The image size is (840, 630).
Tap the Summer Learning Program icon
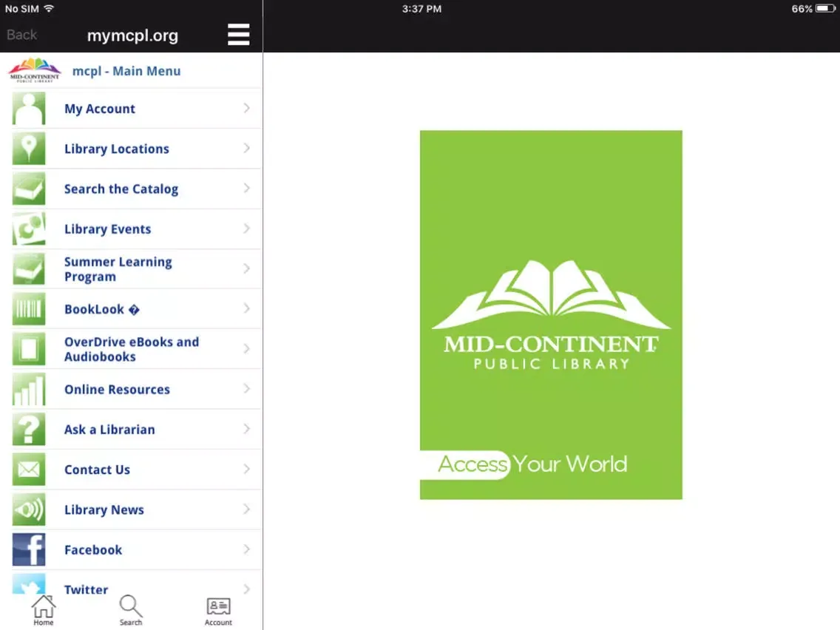(x=29, y=269)
